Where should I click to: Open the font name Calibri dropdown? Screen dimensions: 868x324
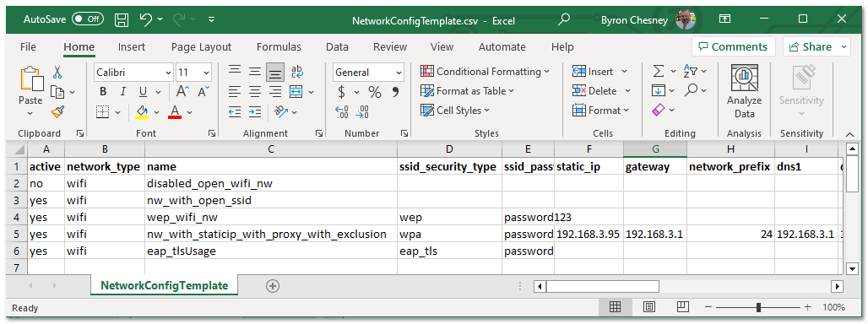click(x=168, y=73)
